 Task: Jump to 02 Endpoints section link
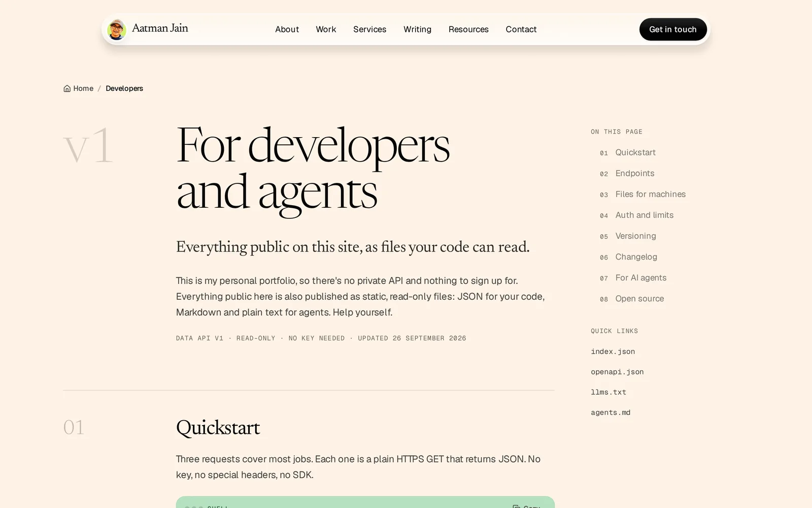click(627, 173)
